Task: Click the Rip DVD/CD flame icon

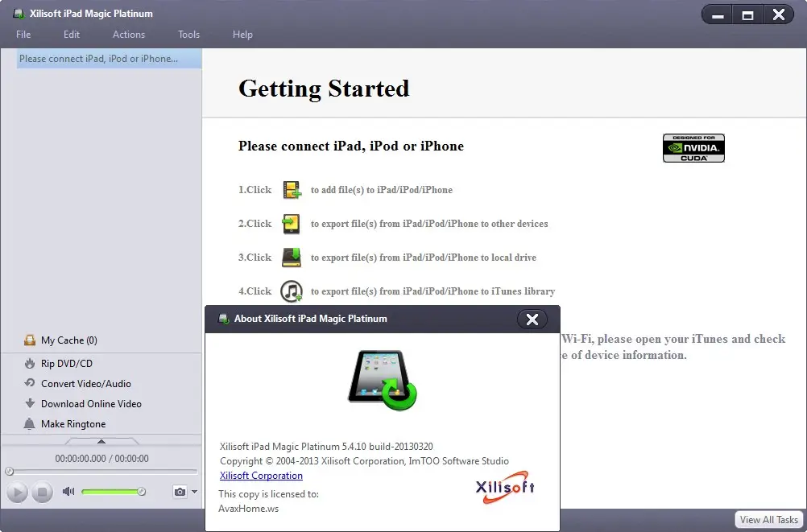Action: click(30, 363)
